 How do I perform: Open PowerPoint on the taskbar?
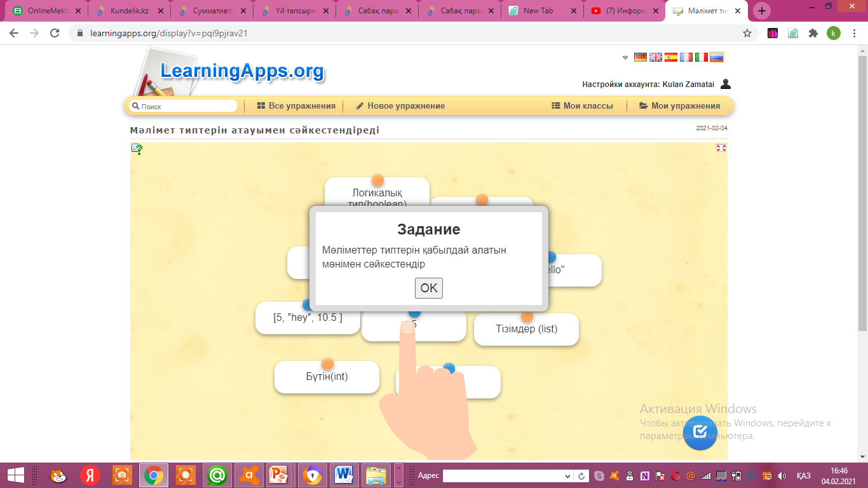(x=280, y=475)
